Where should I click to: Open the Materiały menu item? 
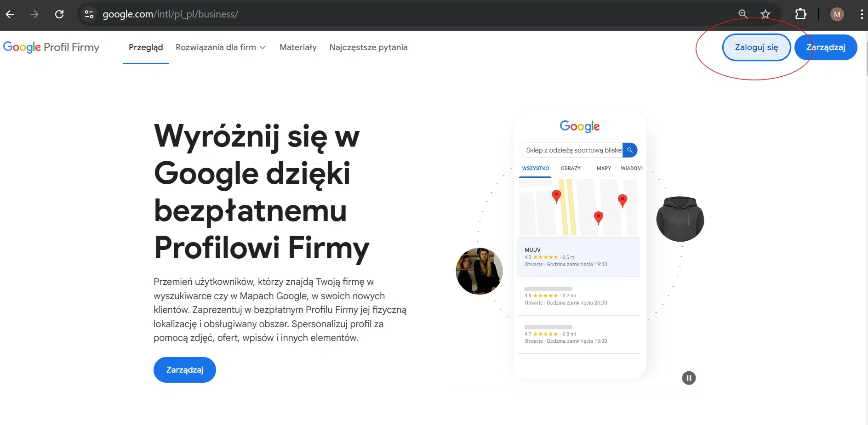pyautogui.click(x=298, y=47)
